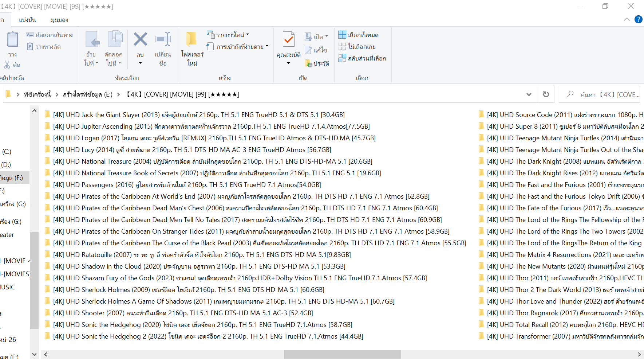Viewport: 644px width, 359px height.
Task: Click the Rename icon
Action: (x=163, y=39)
